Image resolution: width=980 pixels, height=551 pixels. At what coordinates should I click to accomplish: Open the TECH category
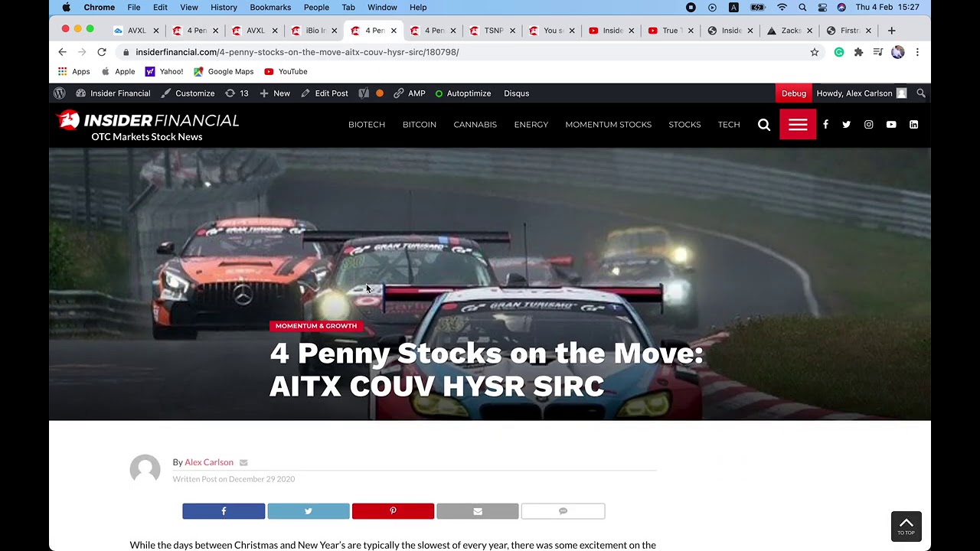click(x=729, y=124)
